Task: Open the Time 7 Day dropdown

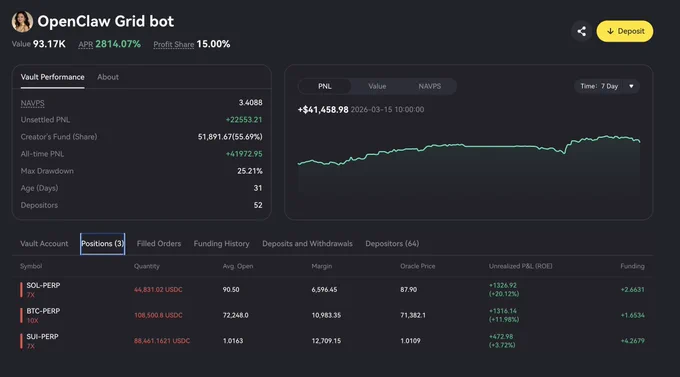Action: pyautogui.click(x=607, y=86)
